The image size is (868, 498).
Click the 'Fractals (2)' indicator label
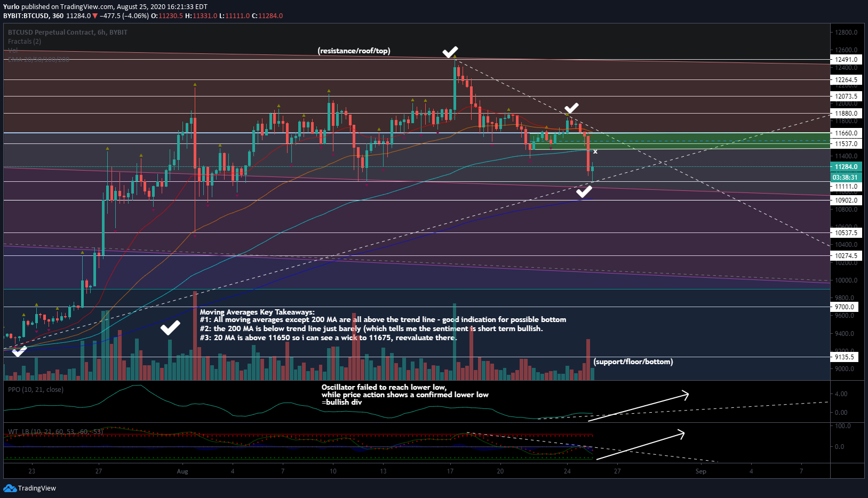pyautogui.click(x=25, y=42)
